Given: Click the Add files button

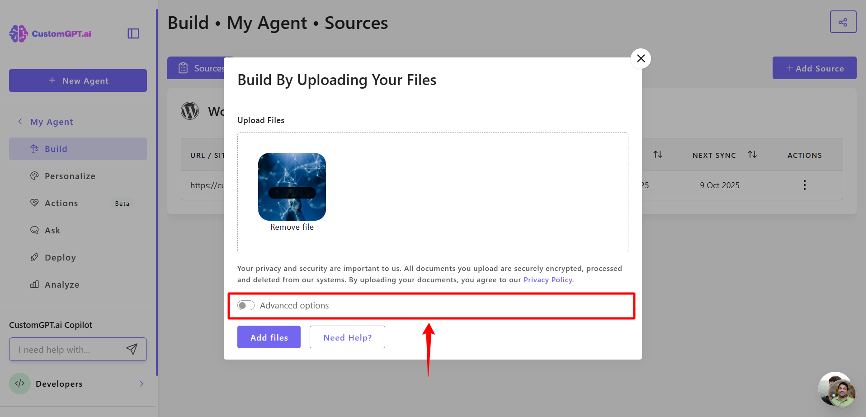Looking at the screenshot, I should [269, 337].
